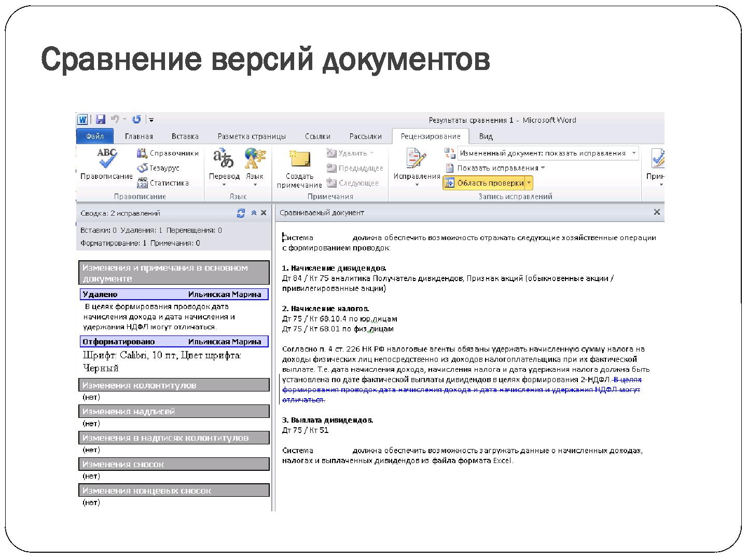
Task: Go to Следующее comment
Action: tap(353, 183)
